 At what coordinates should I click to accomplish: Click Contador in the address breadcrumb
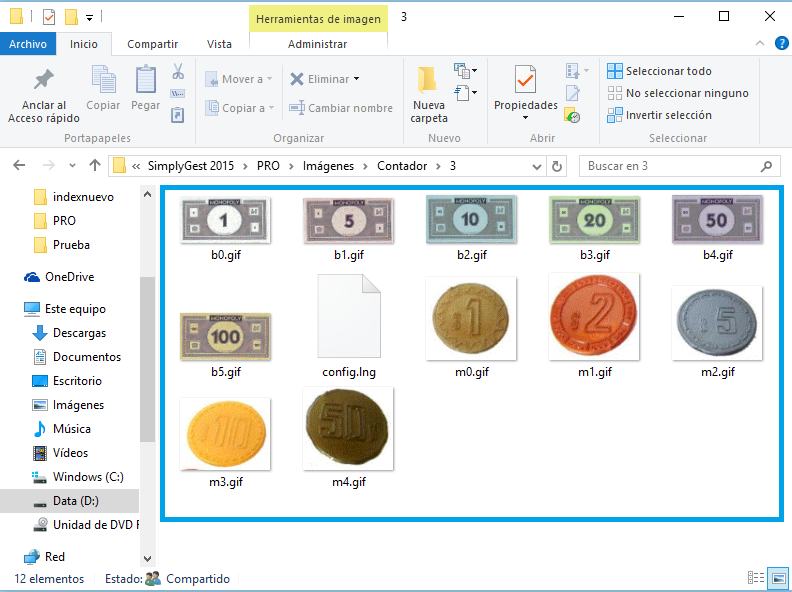pos(402,166)
